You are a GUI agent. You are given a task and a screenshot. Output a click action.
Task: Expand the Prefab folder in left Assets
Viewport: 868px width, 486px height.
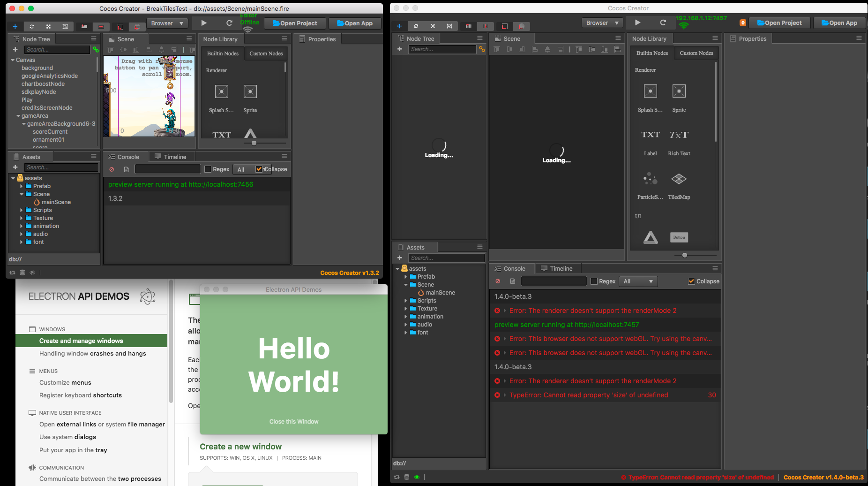(21, 186)
